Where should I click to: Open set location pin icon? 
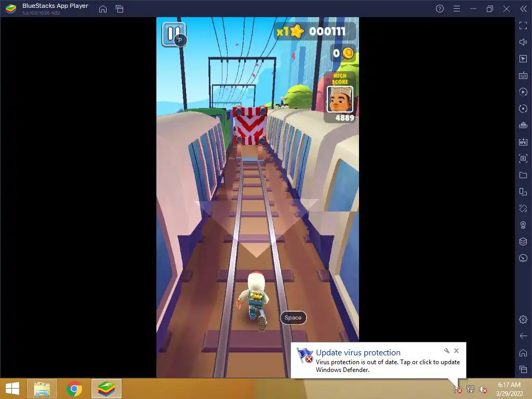point(523,225)
